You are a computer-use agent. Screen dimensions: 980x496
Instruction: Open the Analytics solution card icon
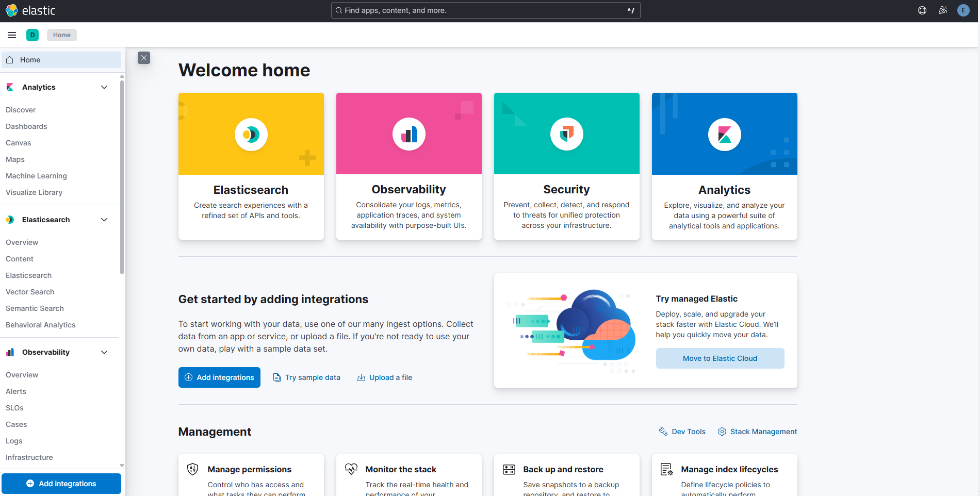click(725, 135)
